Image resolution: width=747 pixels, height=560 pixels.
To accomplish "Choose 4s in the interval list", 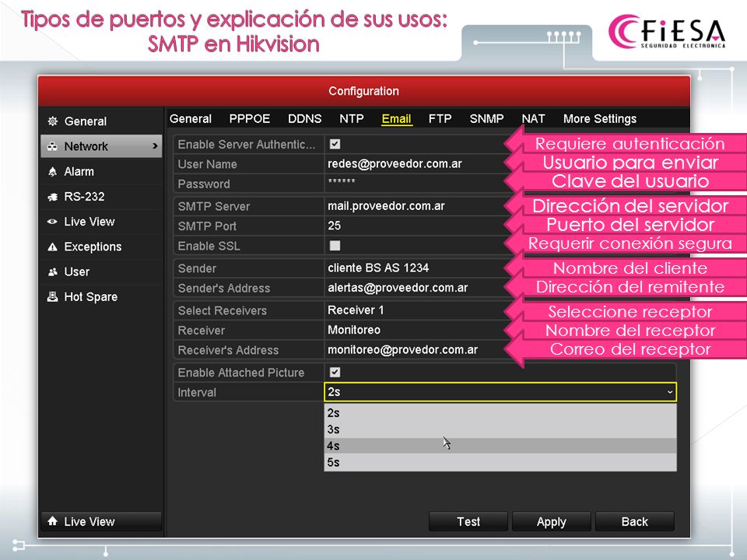I will pyautogui.click(x=500, y=446).
